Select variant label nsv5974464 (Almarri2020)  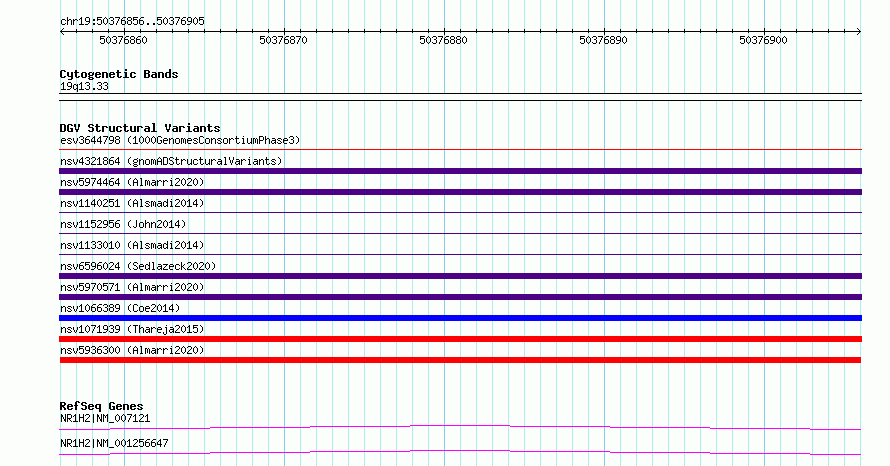[132, 182]
